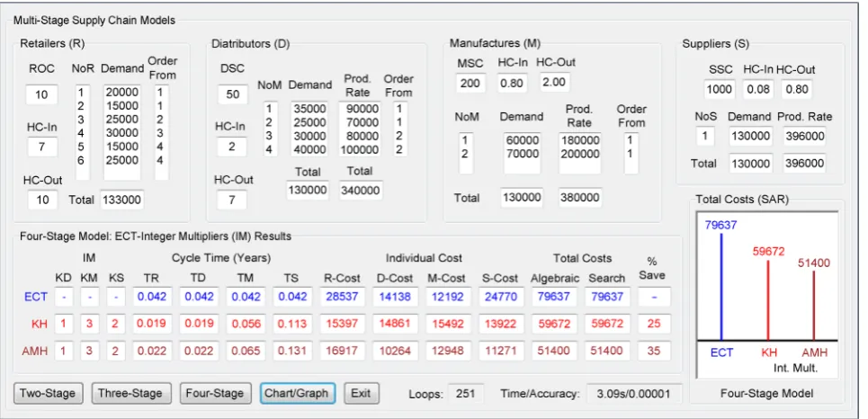Open the Three-Stage model

click(x=130, y=394)
